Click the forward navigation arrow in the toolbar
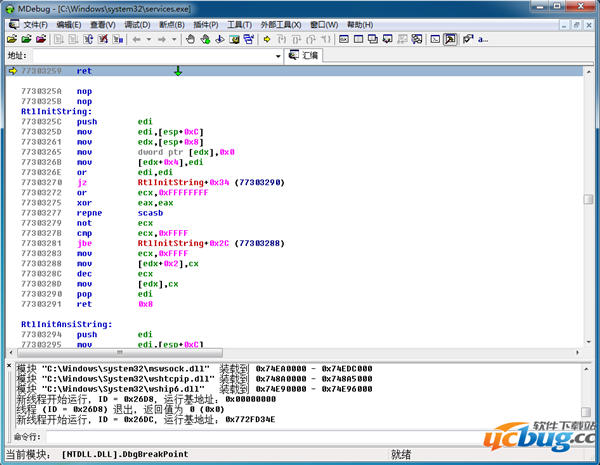 [x=161, y=39]
